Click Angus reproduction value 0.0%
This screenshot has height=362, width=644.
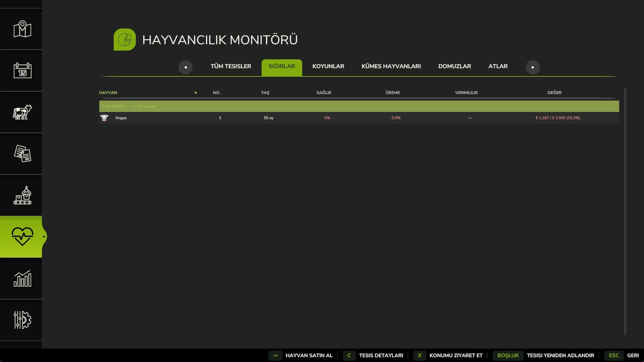(396, 118)
